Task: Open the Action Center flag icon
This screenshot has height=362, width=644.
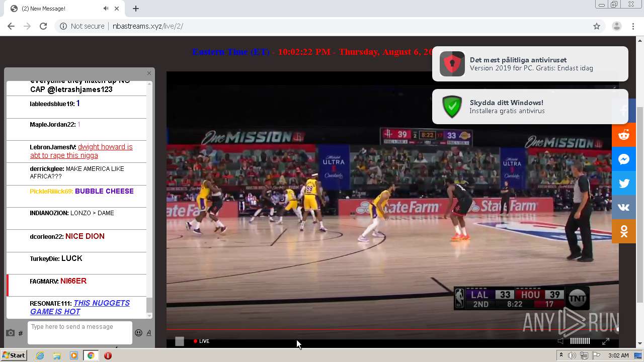Action: pos(596,355)
